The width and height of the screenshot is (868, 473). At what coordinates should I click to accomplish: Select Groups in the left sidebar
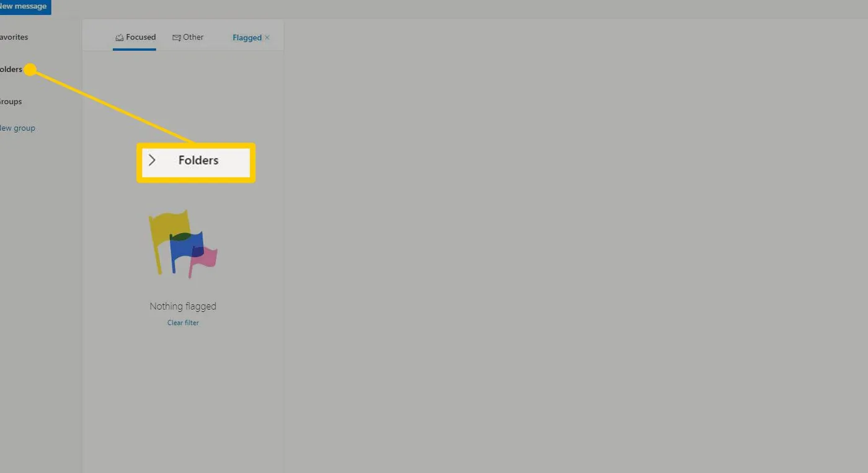coord(11,101)
